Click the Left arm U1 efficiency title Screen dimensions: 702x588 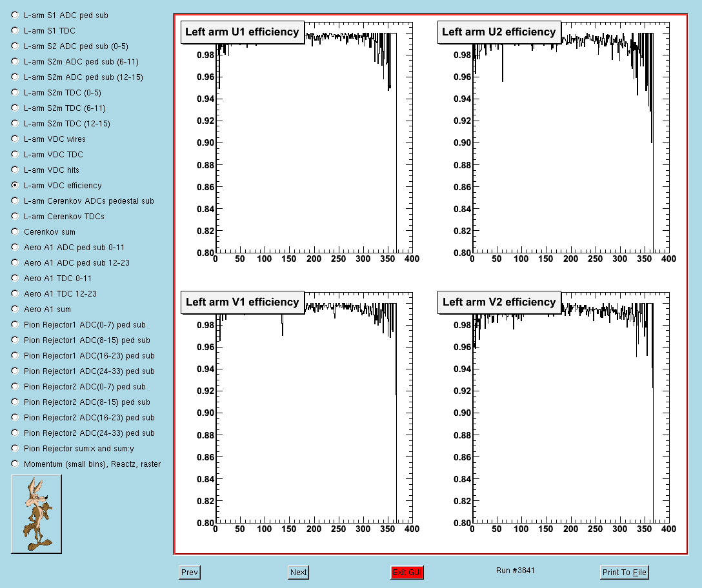242,32
